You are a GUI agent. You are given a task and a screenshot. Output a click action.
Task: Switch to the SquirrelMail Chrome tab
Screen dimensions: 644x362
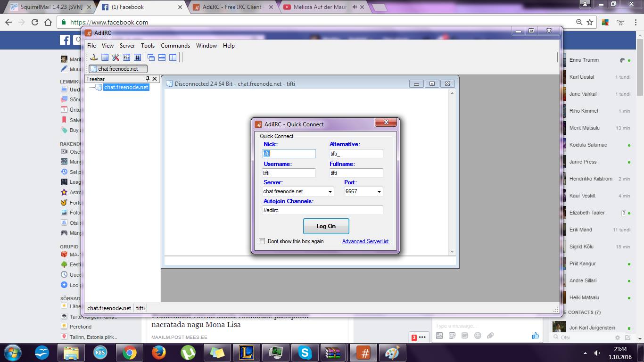pos(50,7)
